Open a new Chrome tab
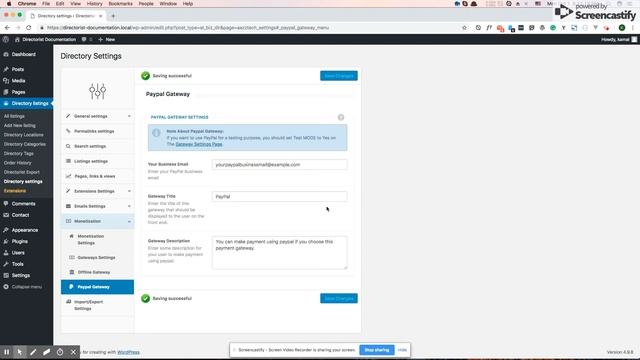The image size is (640, 360). 113,16
